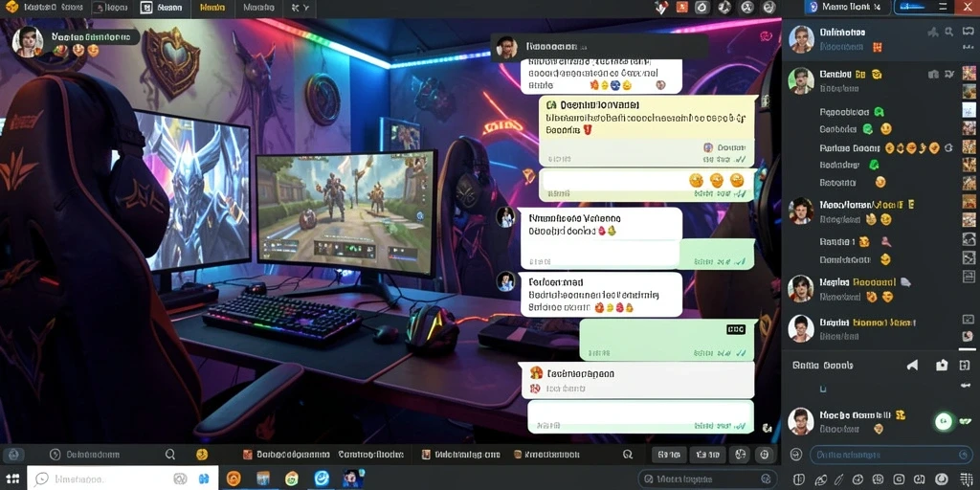Launch the blue round app in the taskbar
Image resolution: width=980 pixels, height=490 pixels.
point(322,479)
